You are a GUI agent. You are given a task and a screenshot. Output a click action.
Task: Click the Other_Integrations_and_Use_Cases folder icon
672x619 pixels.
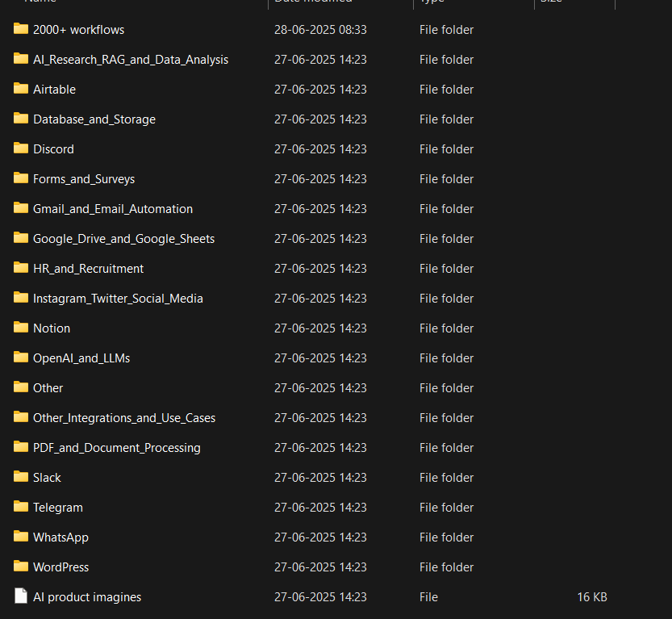pos(21,416)
